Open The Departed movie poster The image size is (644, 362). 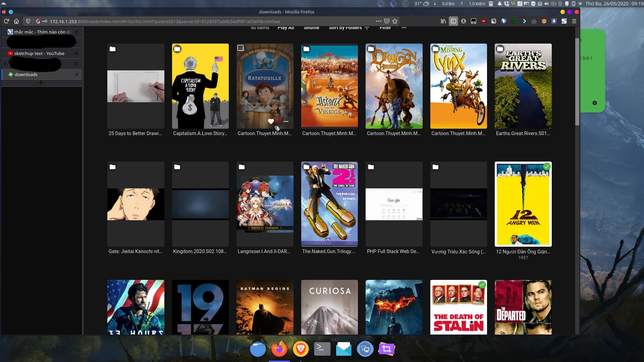pyautogui.click(x=523, y=307)
